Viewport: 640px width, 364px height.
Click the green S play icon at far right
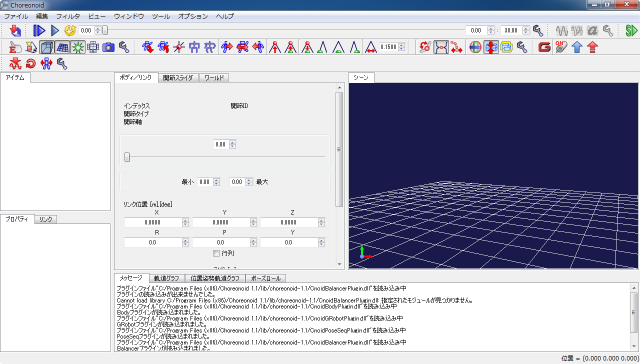tap(631, 31)
